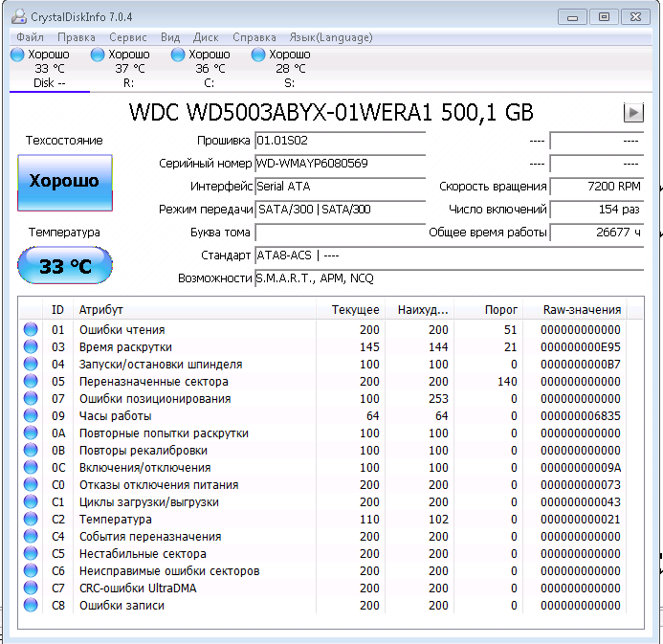Open the Диск menu

[206, 37]
